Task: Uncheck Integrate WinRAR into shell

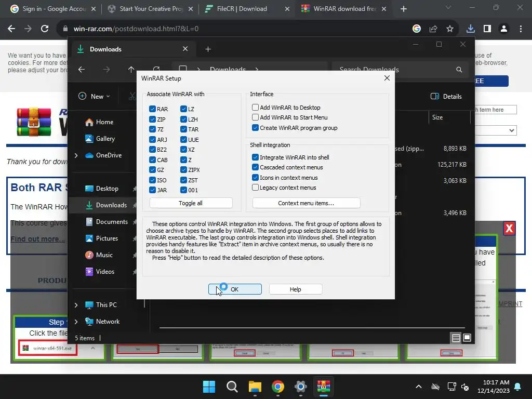Action: [255, 157]
